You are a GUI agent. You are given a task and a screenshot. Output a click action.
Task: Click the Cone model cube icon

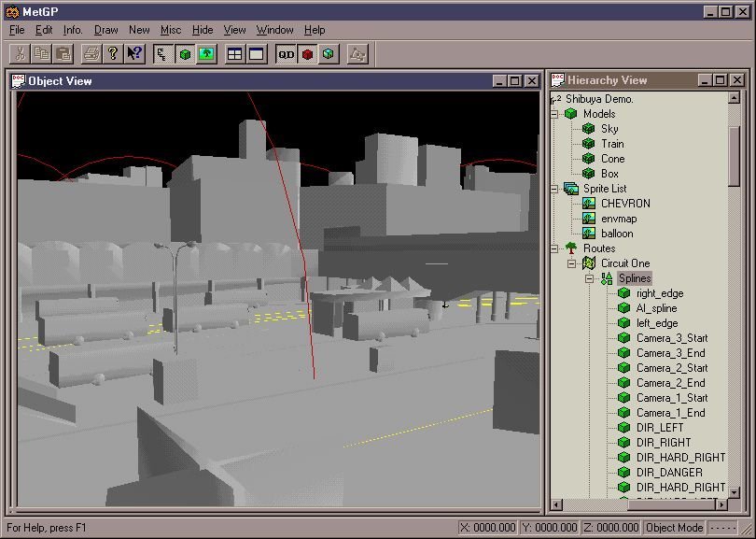(588, 159)
